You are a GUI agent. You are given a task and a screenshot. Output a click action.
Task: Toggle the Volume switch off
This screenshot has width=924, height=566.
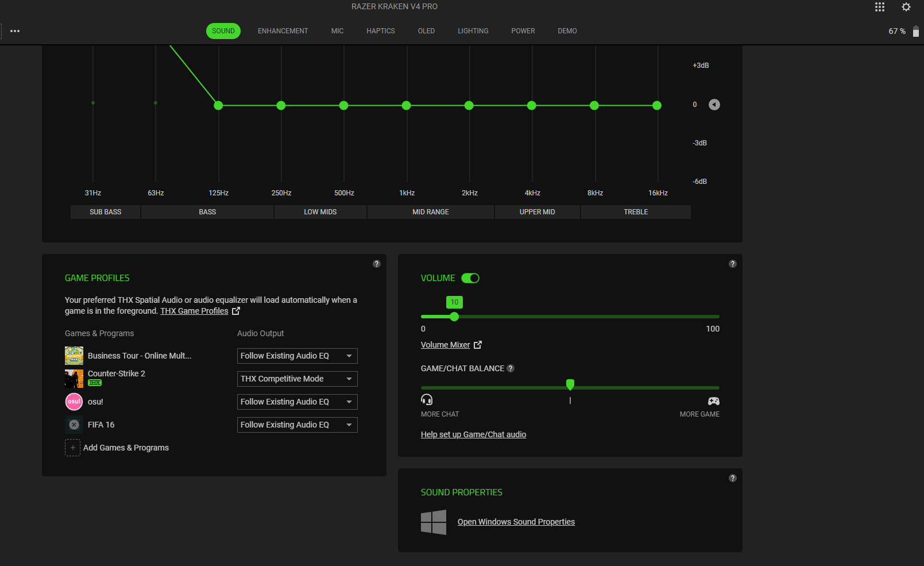coord(470,278)
